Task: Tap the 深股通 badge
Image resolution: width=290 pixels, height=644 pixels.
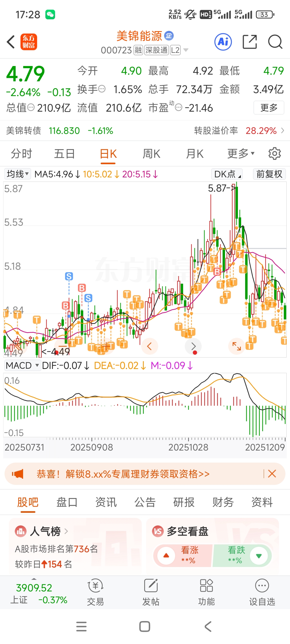Action: (157, 50)
